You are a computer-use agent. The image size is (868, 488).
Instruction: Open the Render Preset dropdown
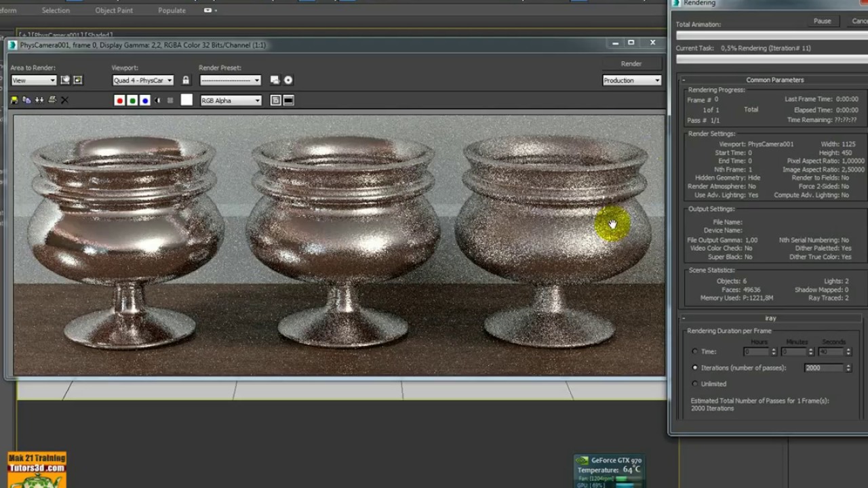[x=231, y=80]
